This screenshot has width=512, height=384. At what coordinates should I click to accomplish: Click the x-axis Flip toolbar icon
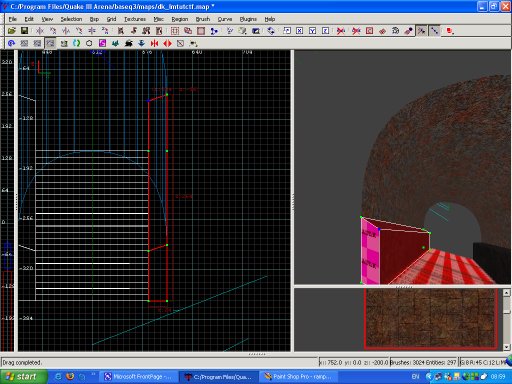pos(40,31)
